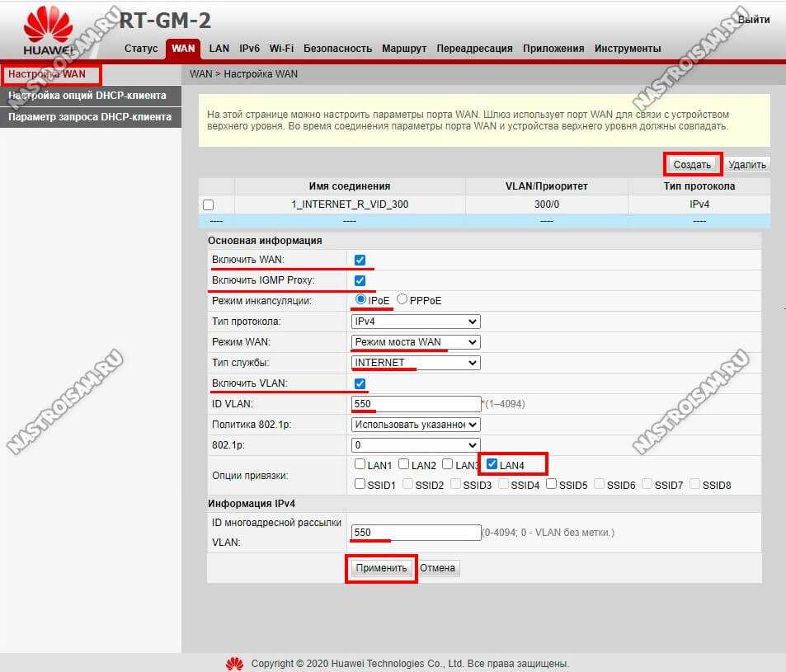786x672 pixels.
Task: Switch to the Wi-Fi tab
Action: click(281, 49)
